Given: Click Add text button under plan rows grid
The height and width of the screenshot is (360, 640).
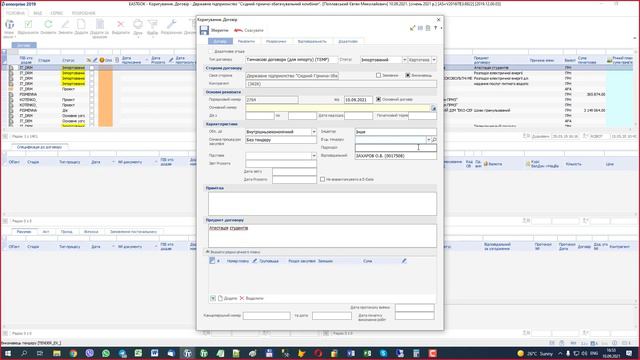Looking at the screenshot, I should (x=230, y=298).
